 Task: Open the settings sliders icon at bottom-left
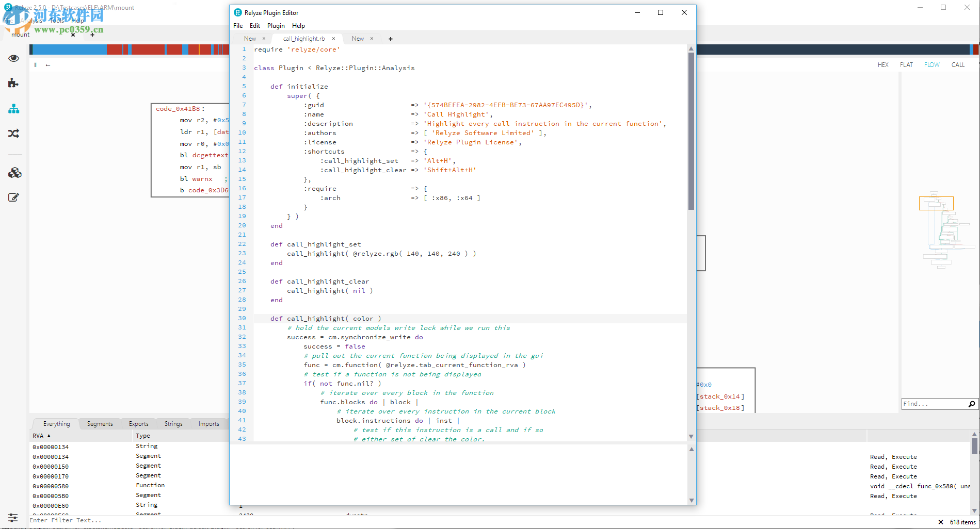tap(13, 518)
